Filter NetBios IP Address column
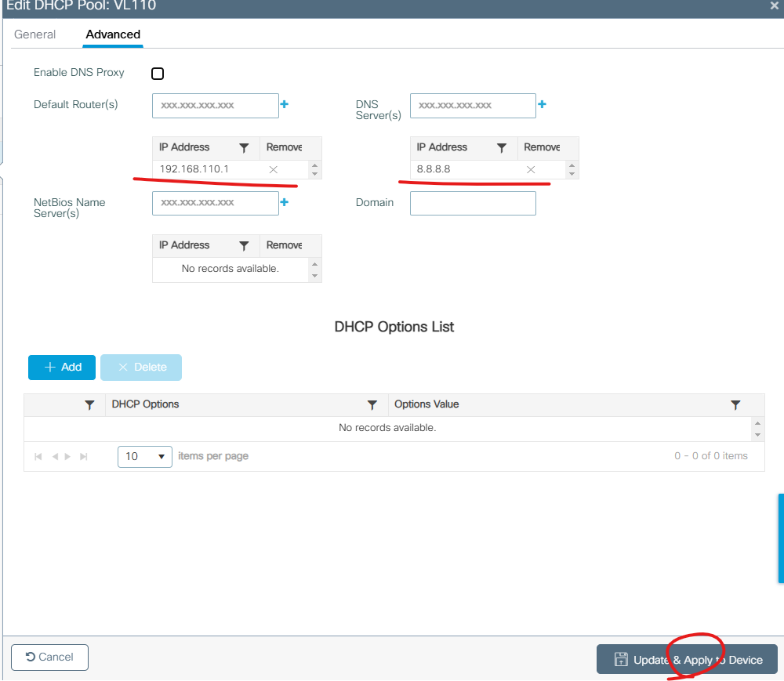Viewport: 784px width, 681px height. click(x=244, y=246)
